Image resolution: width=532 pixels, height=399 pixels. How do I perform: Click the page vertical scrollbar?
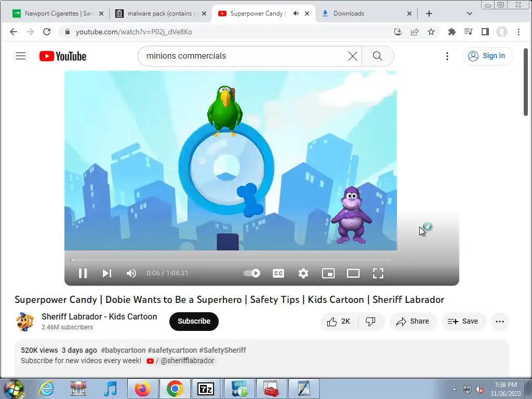pyautogui.click(x=526, y=82)
